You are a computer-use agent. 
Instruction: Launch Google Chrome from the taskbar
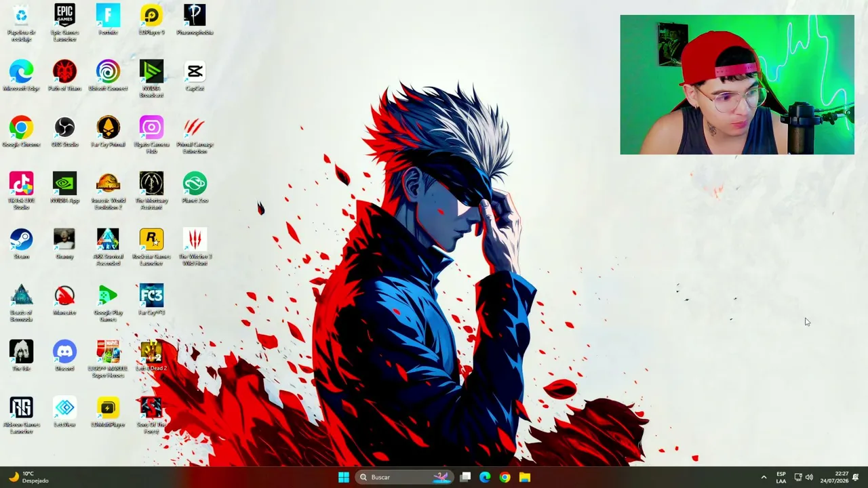pyautogui.click(x=505, y=477)
